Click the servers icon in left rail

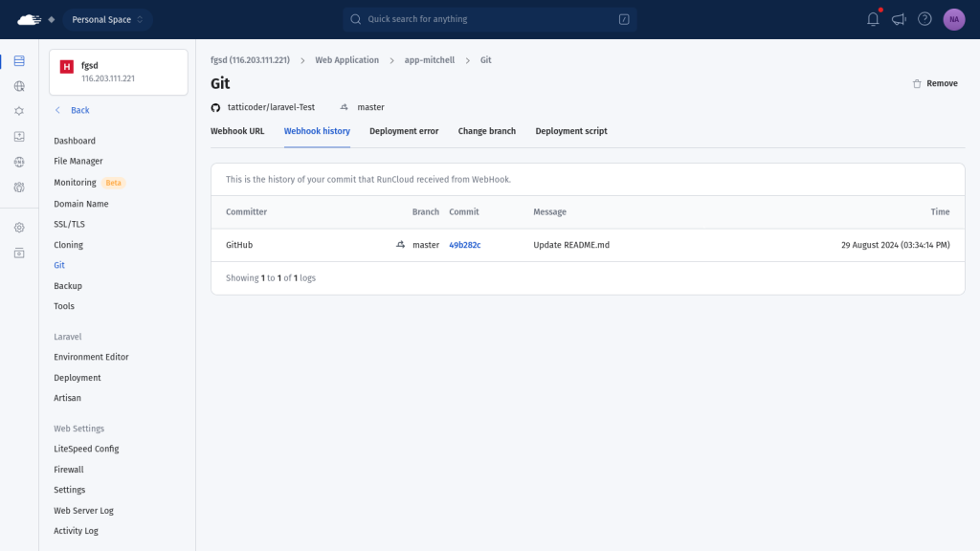(x=19, y=61)
